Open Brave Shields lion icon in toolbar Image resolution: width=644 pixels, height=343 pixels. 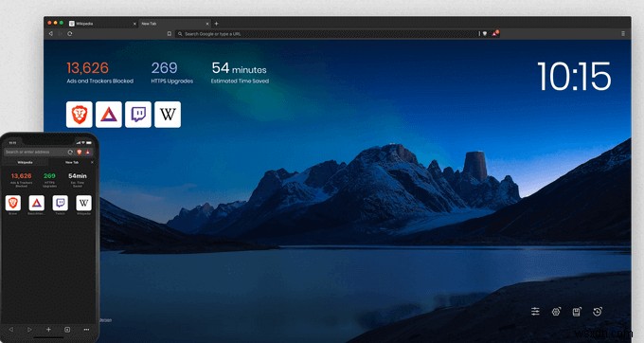click(485, 34)
